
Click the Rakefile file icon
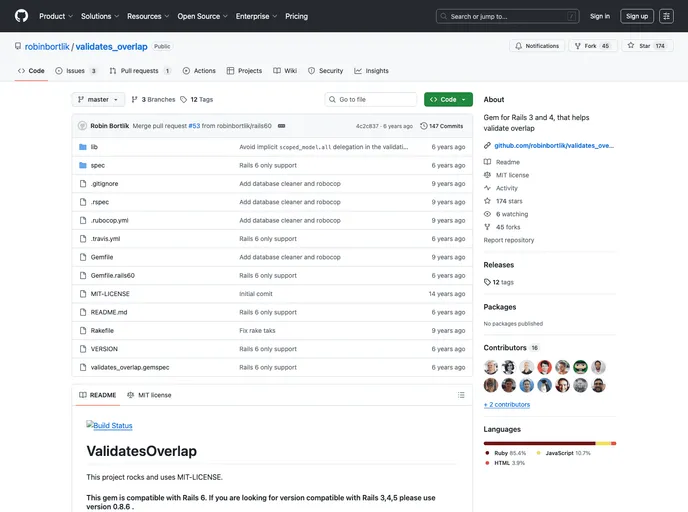[83, 331]
